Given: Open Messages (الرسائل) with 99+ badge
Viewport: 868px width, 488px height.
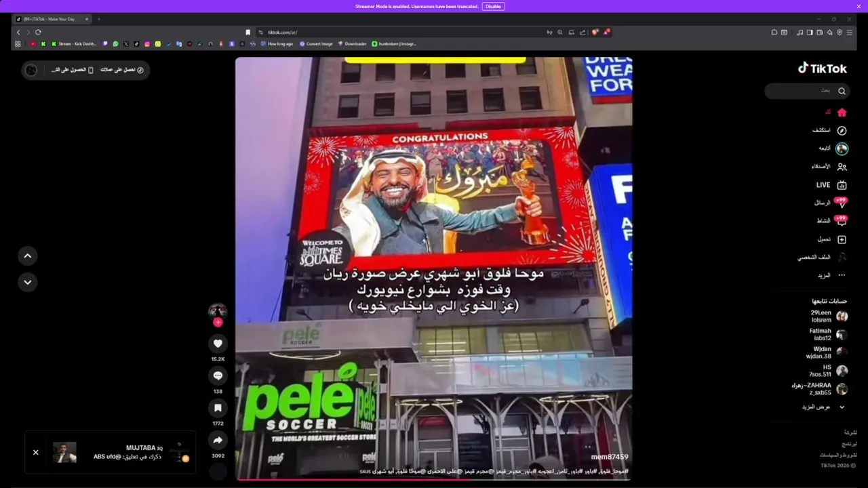Looking at the screenshot, I should tap(831, 203).
